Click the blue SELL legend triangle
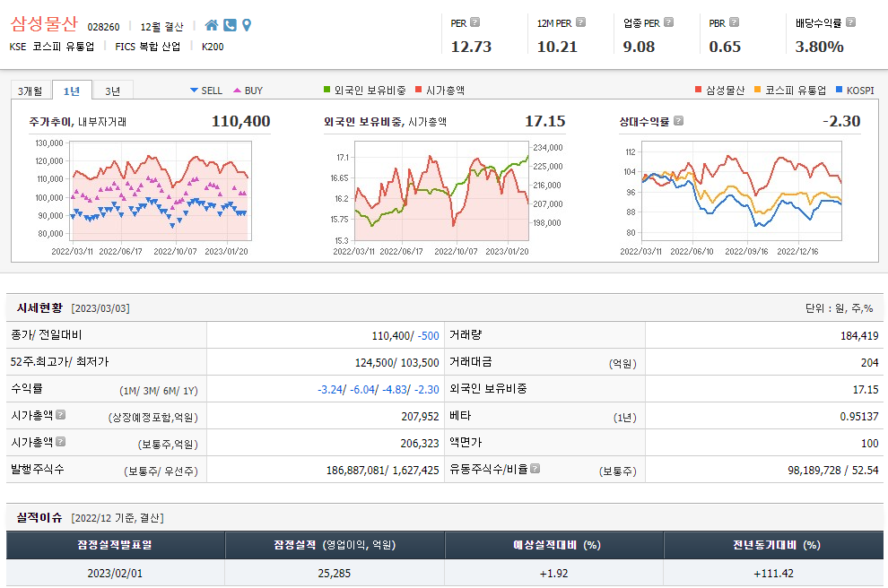 194,91
